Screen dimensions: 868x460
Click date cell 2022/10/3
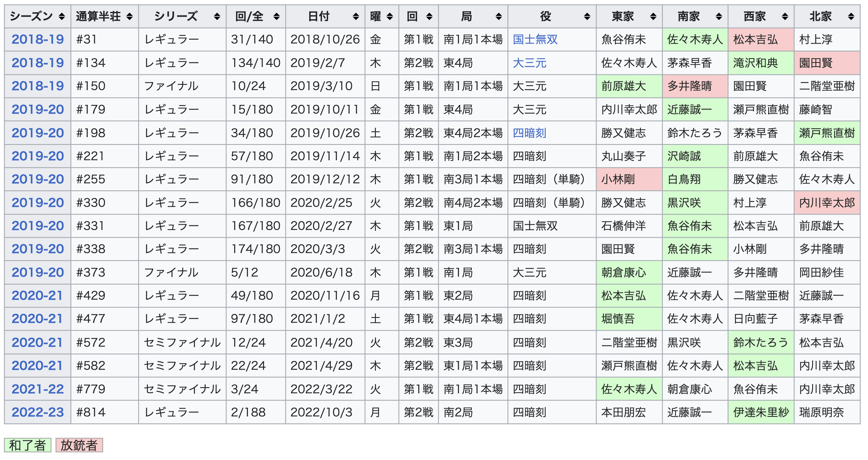(325, 412)
